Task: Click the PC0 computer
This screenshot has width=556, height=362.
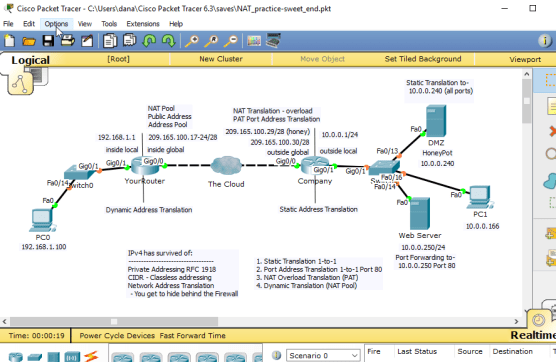Action: (x=43, y=221)
